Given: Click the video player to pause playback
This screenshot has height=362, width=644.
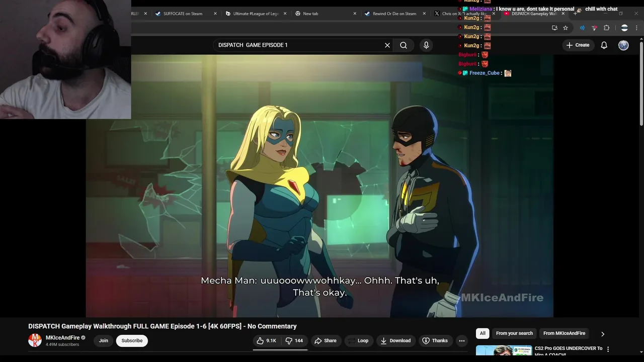Looking at the screenshot, I should point(319,186).
